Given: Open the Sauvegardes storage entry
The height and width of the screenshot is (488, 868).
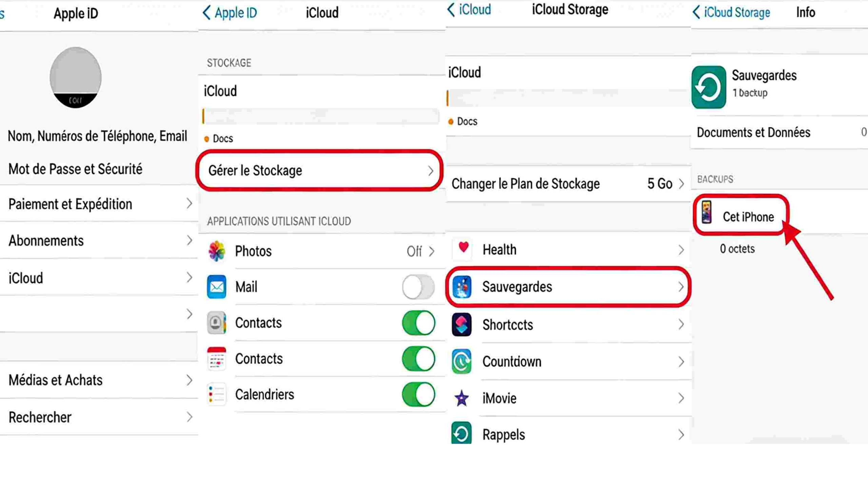Looking at the screenshot, I should [x=568, y=287].
